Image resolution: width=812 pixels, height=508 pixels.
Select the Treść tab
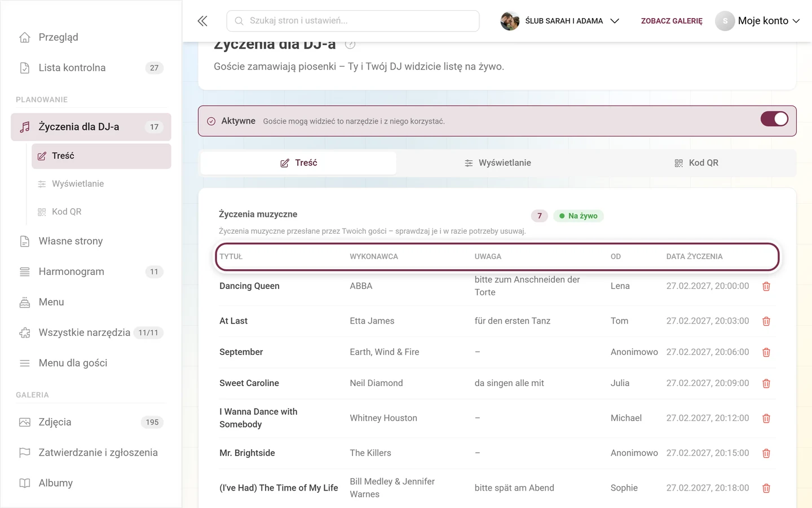(x=298, y=163)
